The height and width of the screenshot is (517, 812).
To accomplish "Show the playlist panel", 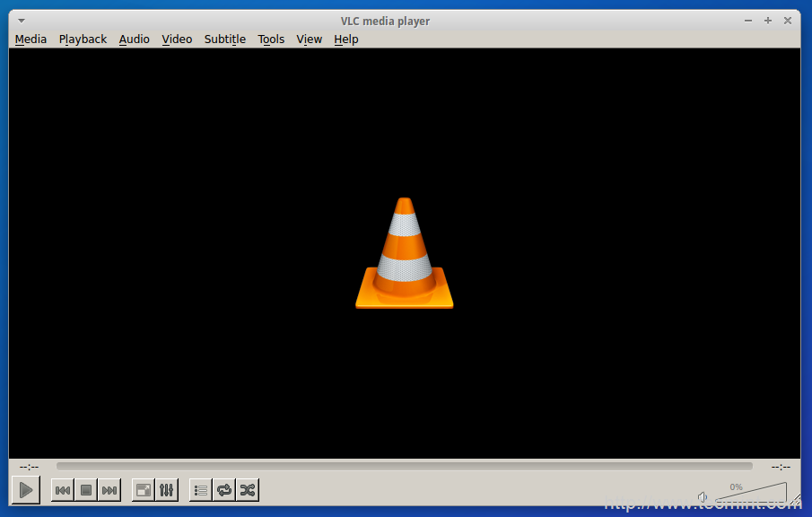I will (x=201, y=490).
